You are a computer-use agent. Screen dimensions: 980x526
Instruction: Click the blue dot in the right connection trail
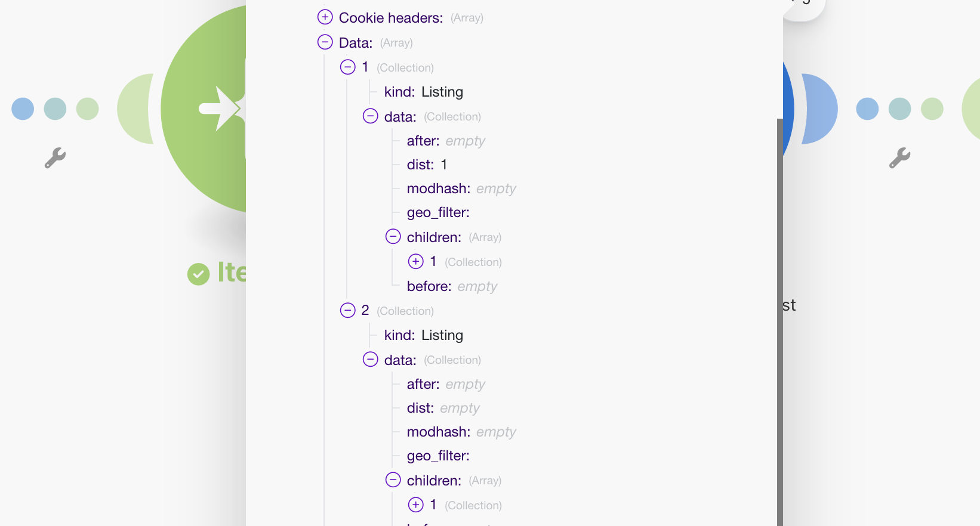click(867, 109)
